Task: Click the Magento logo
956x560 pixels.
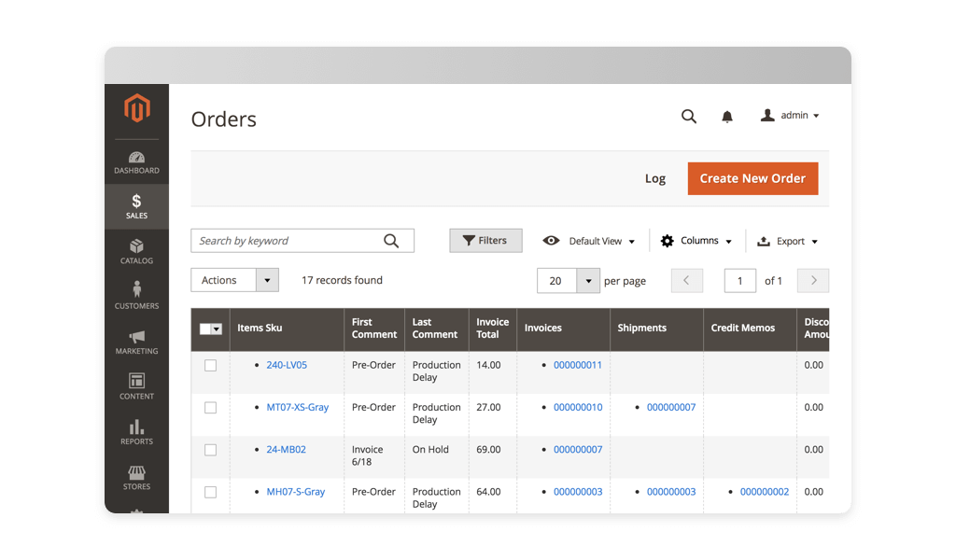Action: coord(136,108)
